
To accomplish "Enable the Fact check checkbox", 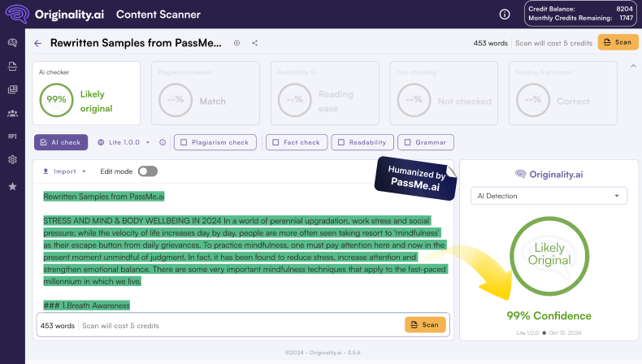I will 297,142.
